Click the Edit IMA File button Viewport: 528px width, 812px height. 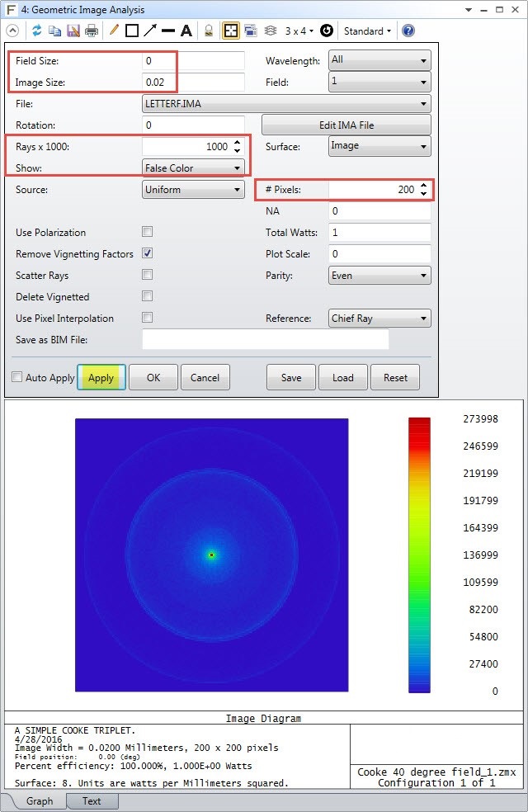coord(346,125)
